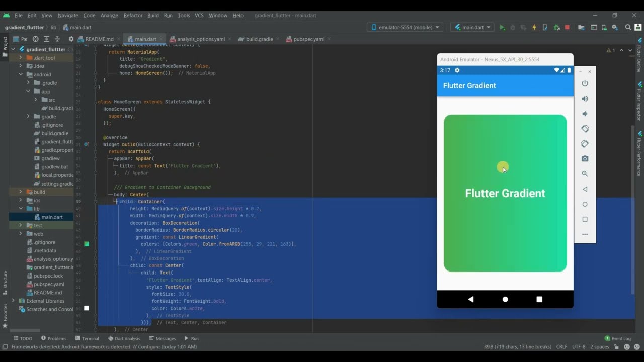Collapse all in Project panel

(58, 39)
